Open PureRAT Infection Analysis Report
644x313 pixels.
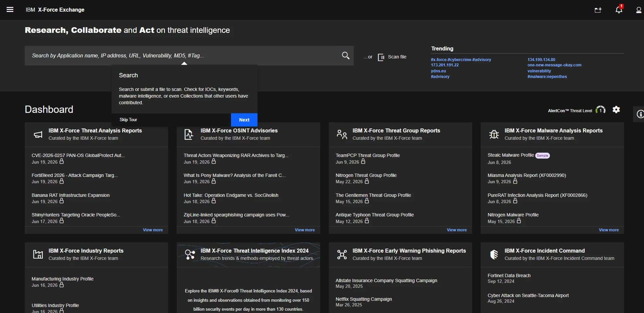(537, 195)
